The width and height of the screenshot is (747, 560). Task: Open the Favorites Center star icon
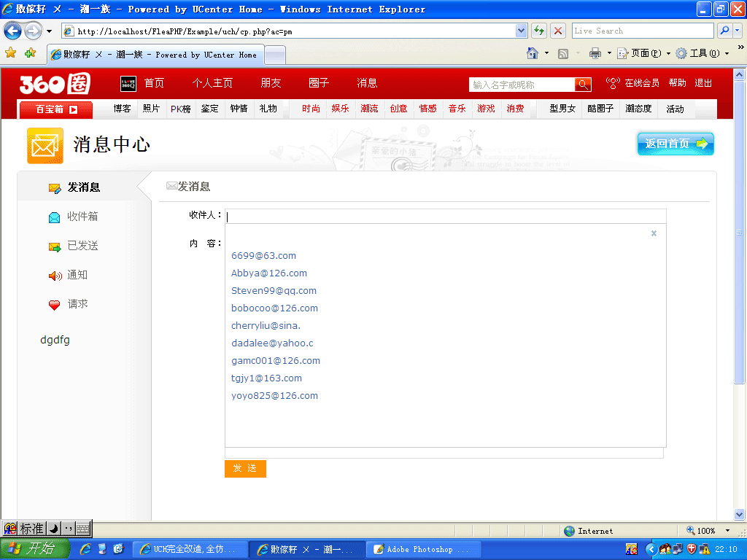click(x=10, y=52)
